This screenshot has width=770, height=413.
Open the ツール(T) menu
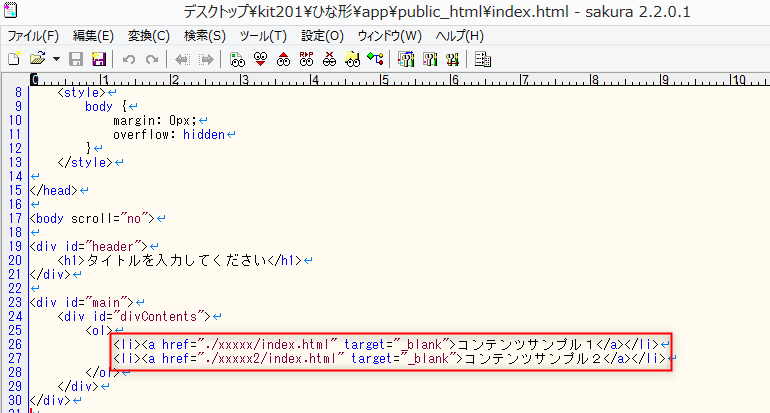[263, 36]
